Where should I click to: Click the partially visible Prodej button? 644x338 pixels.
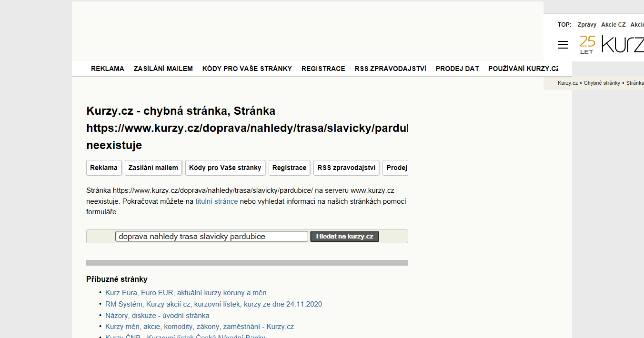point(396,168)
